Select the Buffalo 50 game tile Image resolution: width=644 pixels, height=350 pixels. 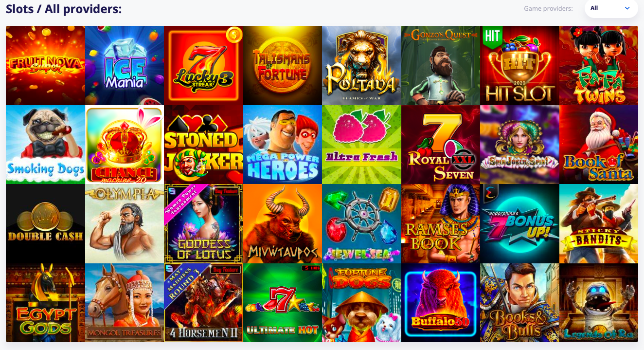click(441, 303)
